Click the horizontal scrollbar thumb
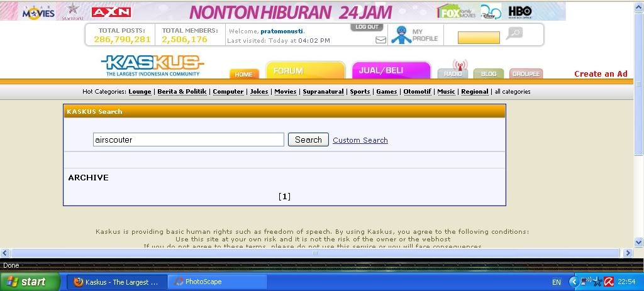This screenshot has height=291, width=644. (x=315, y=253)
